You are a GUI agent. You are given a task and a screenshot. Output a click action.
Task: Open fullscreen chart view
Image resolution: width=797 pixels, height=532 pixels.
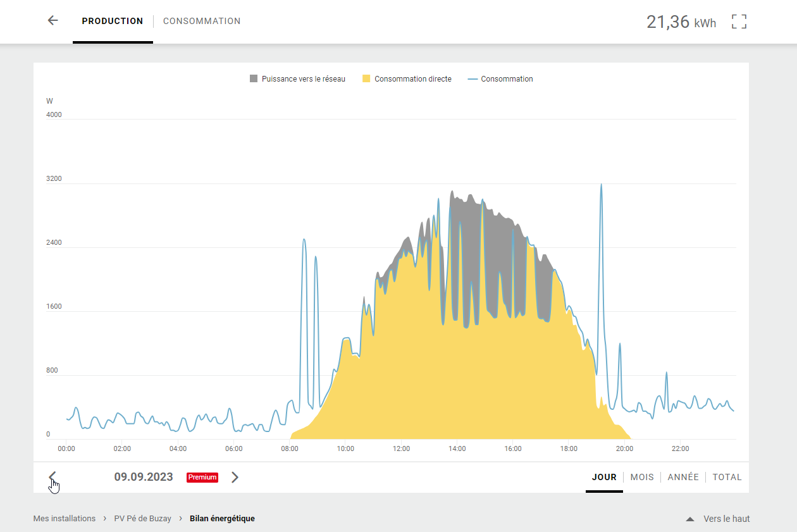point(739,22)
